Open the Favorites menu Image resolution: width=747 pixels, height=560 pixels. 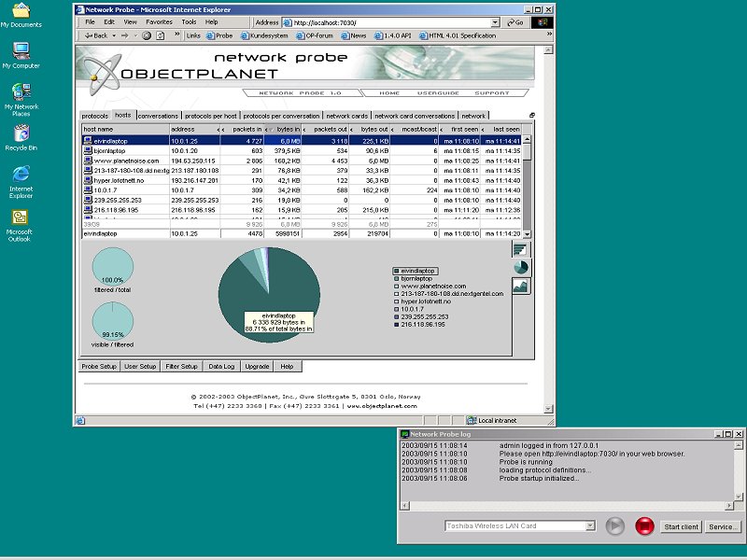[x=159, y=21]
